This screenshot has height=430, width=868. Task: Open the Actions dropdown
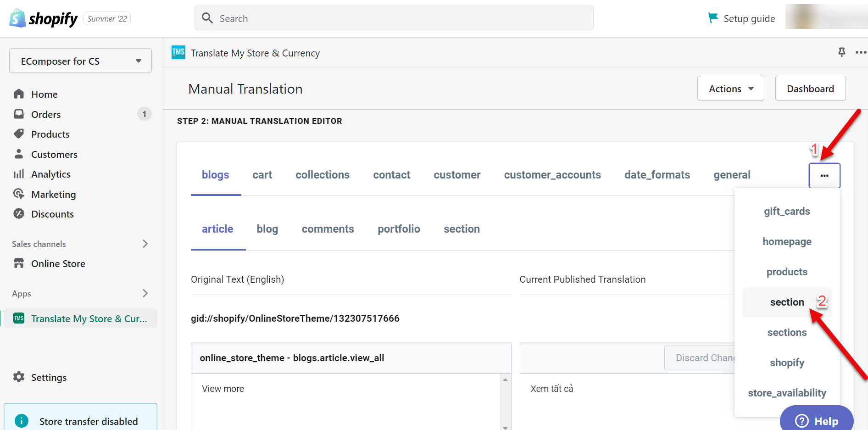(730, 88)
